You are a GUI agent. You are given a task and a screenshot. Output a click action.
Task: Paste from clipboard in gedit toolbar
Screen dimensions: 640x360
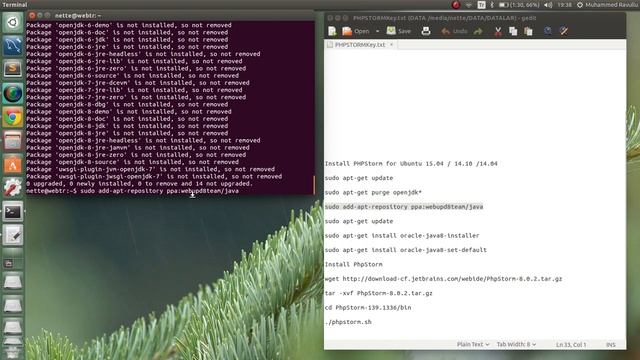click(x=528, y=31)
